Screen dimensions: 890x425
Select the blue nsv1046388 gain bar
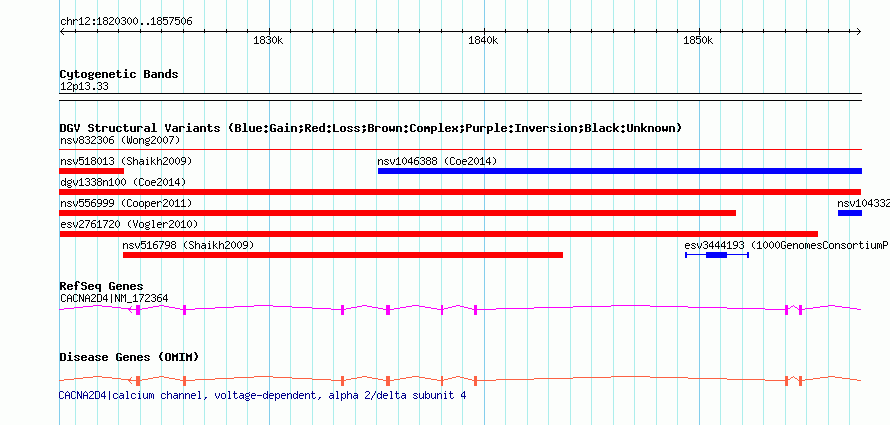(620, 171)
